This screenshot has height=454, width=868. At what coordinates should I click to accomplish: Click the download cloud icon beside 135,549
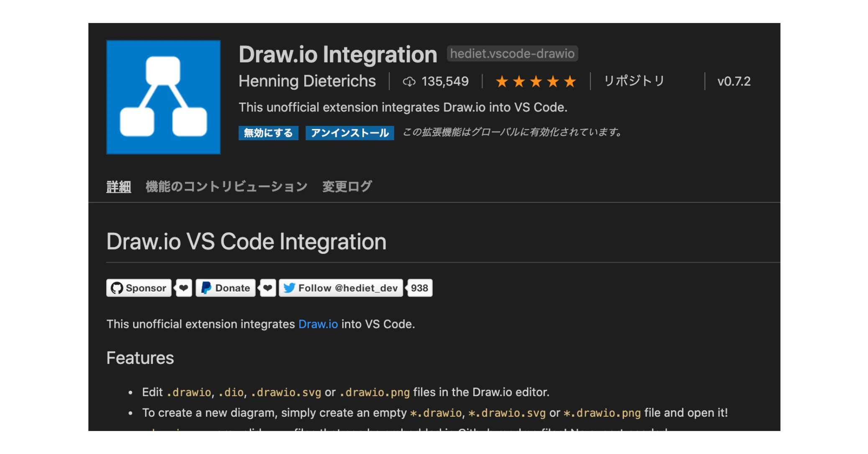[x=409, y=81]
